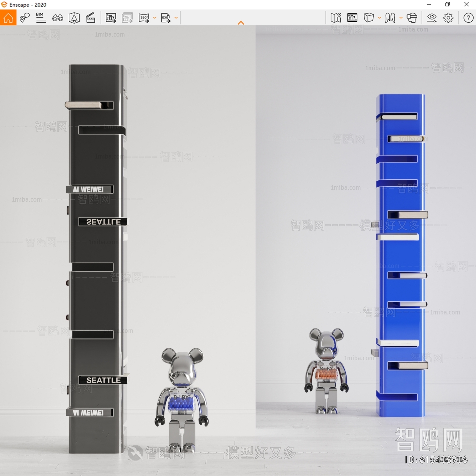Expand the cube projection dropdown arrow
Screen dimensions: 476x476
[380, 18]
